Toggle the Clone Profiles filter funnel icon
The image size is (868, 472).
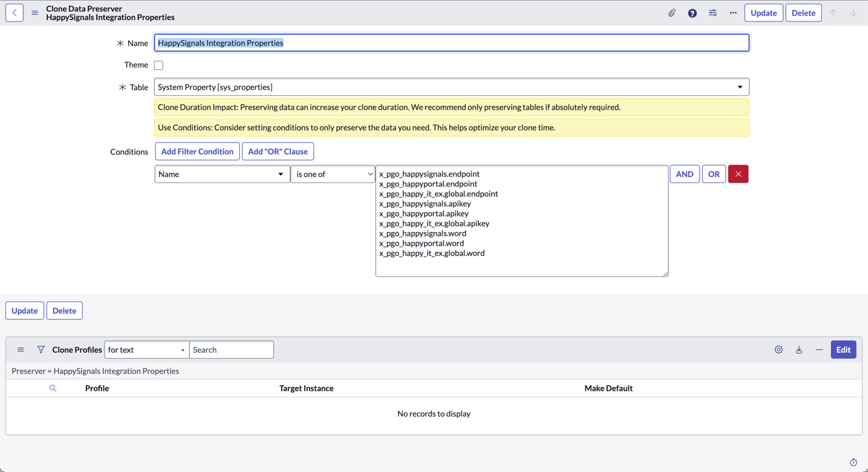point(41,350)
